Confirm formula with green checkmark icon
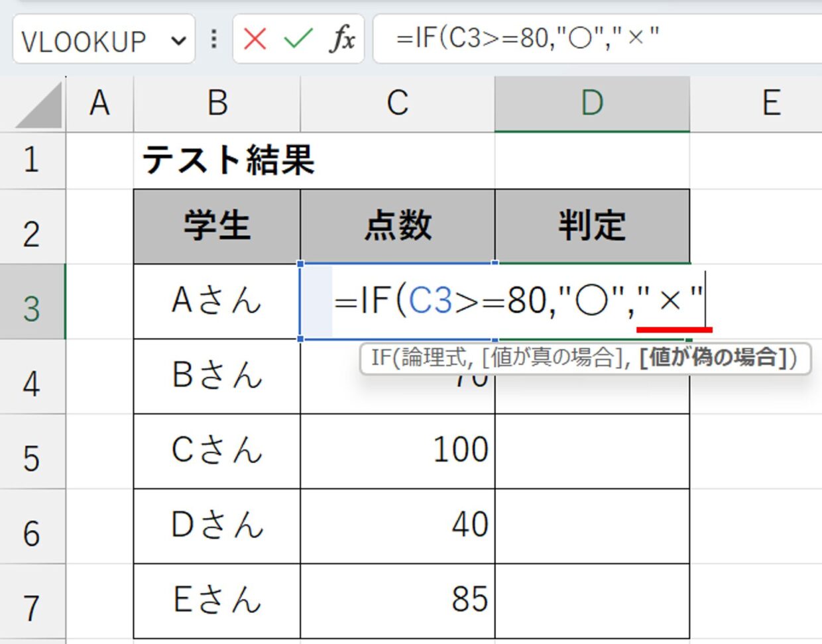 coord(298,39)
